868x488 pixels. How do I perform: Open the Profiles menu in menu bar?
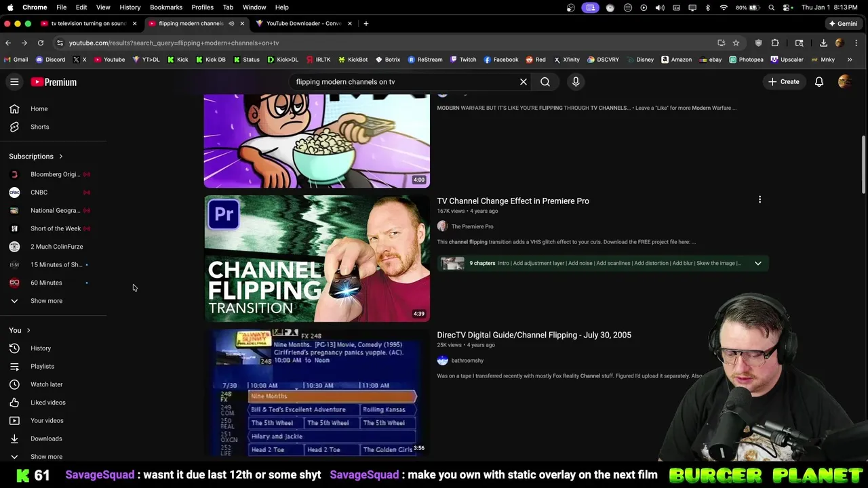click(x=202, y=7)
